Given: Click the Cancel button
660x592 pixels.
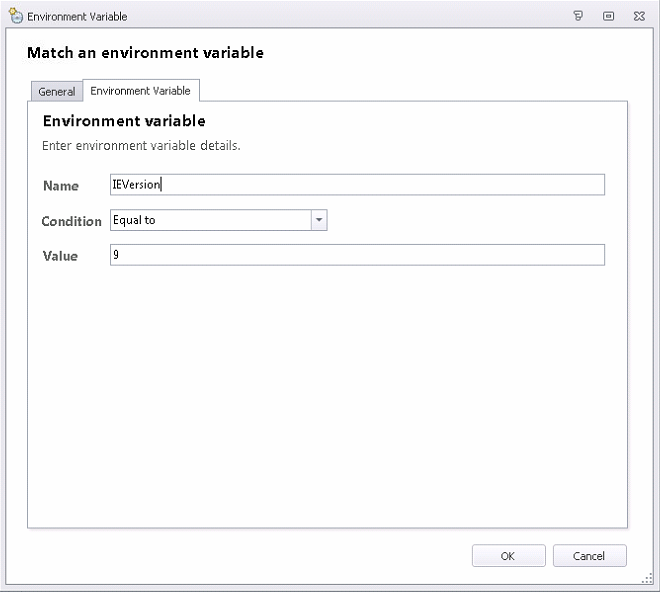Looking at the screenshot, I should click(589, 556).
